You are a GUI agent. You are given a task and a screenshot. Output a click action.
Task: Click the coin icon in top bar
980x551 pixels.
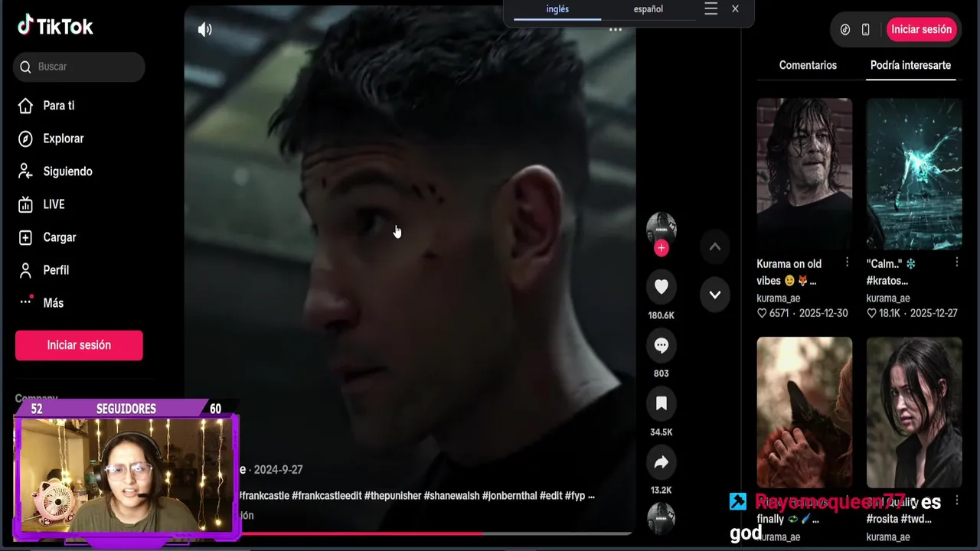[845, 29]
